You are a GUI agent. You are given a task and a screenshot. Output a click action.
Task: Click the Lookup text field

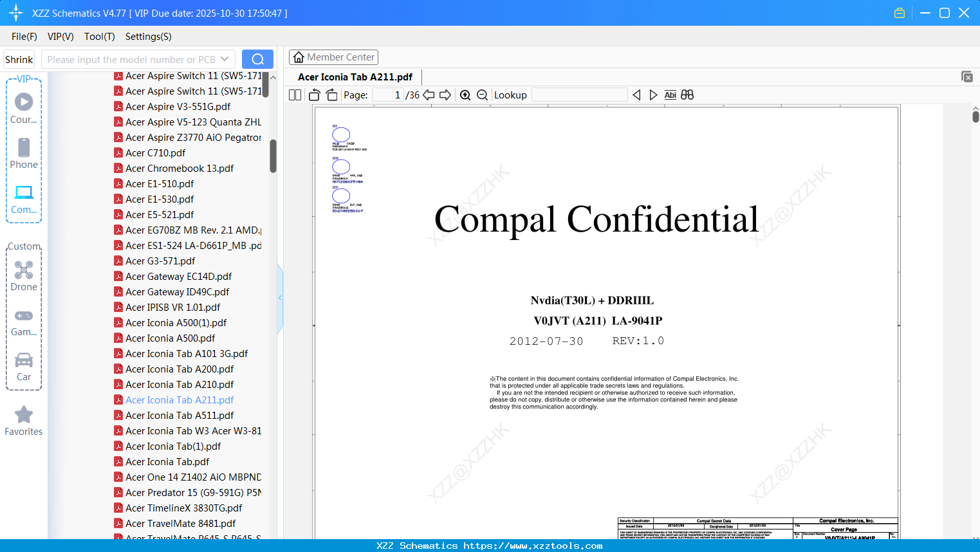coord(580,95)
